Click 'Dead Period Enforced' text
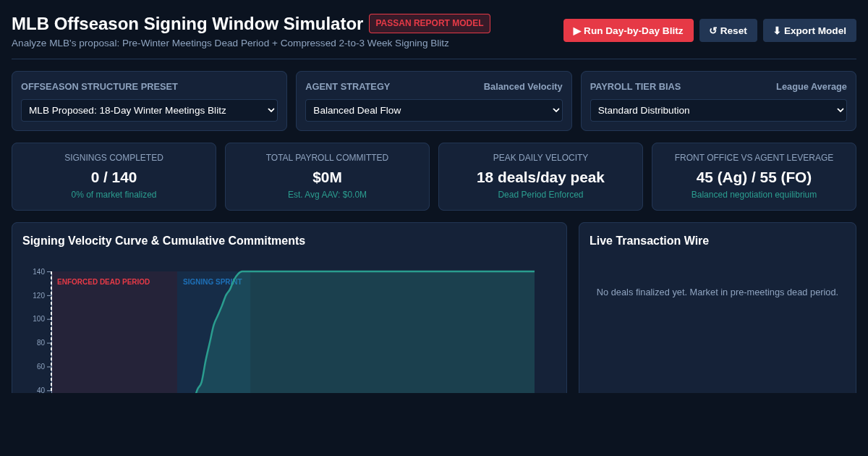The height and width of the screenshot is (456, 868). click(540, 195)
